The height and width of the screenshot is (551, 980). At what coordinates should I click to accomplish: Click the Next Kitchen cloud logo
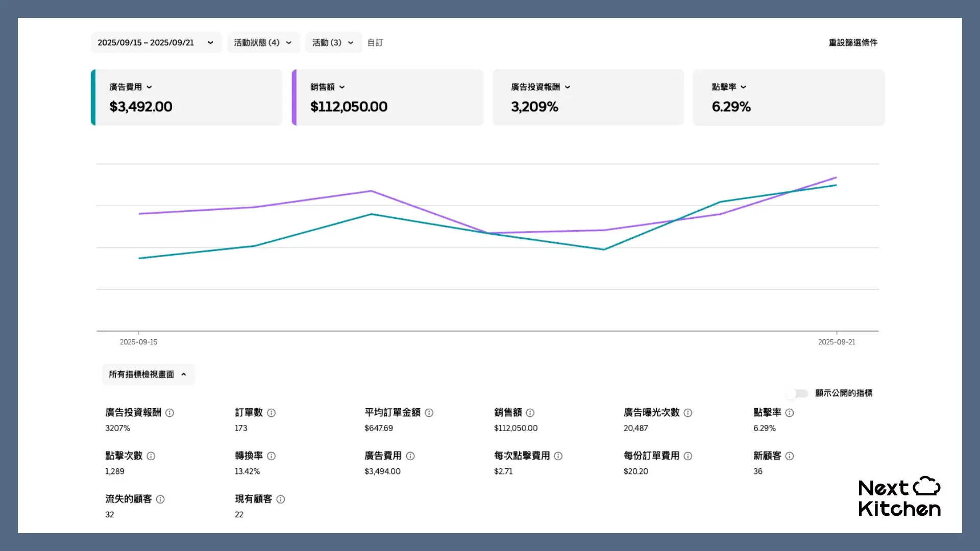(x=927, y=486)
